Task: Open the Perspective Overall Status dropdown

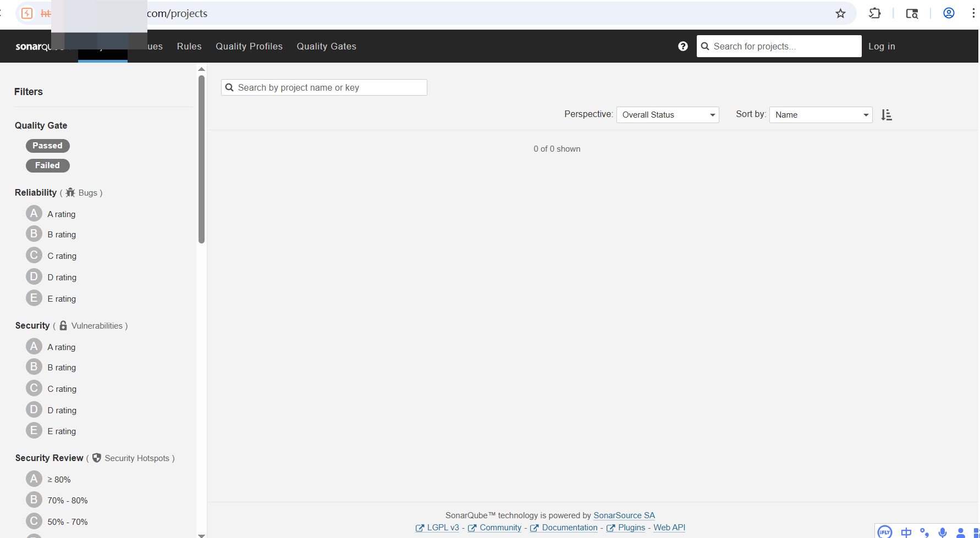Action: pyautogui.click(x=668, y=115)
